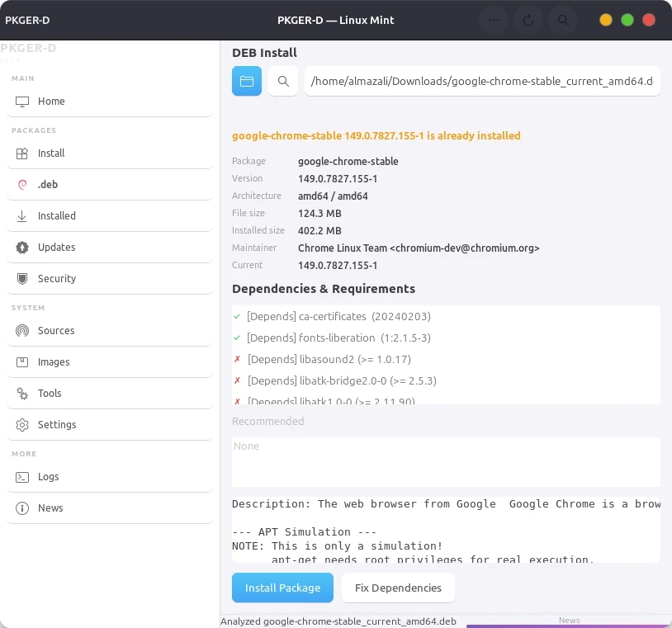Click the Settings gear icon
Screen dimensions: 672x628
coord(22,425)
